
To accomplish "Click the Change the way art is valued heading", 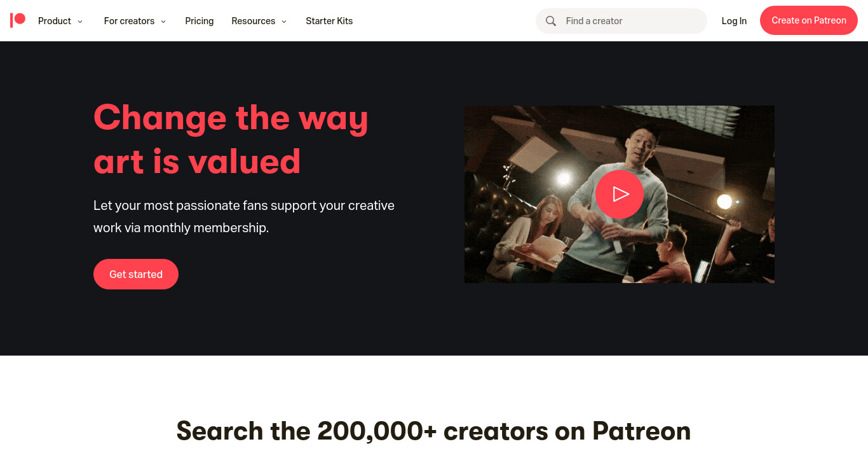I will [x=231, y=139].
